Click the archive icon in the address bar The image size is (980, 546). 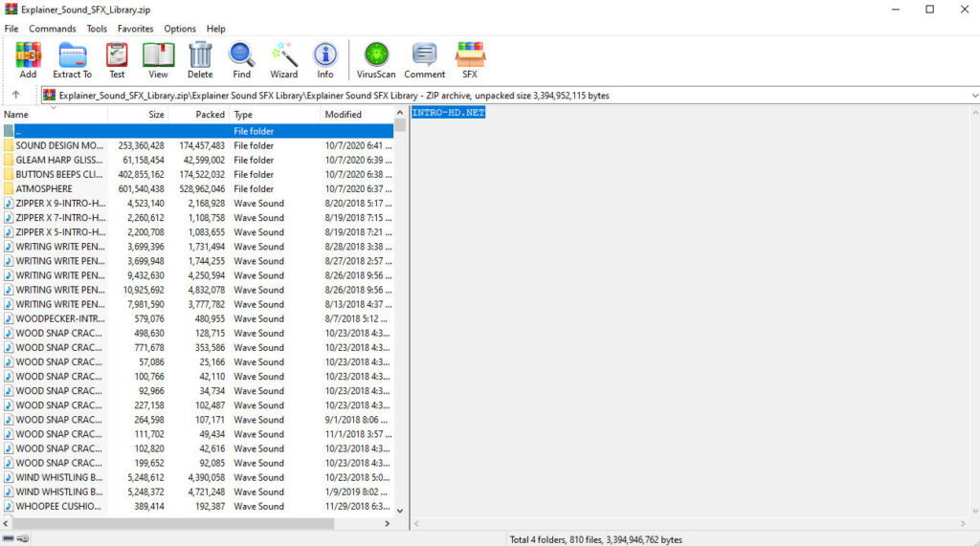(x=50, y=95)
